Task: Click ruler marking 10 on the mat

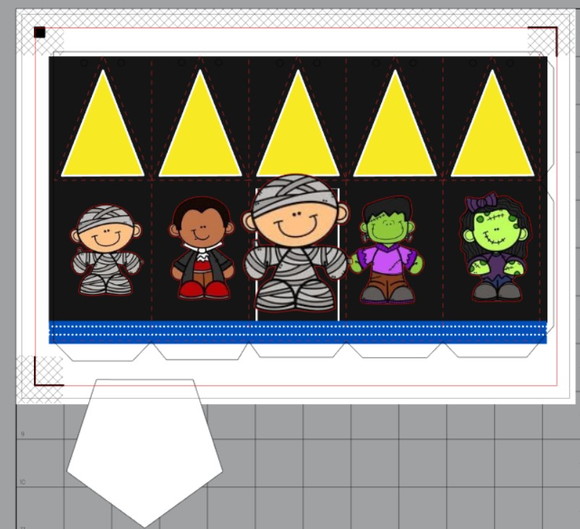Action: (x=22, y=482)
